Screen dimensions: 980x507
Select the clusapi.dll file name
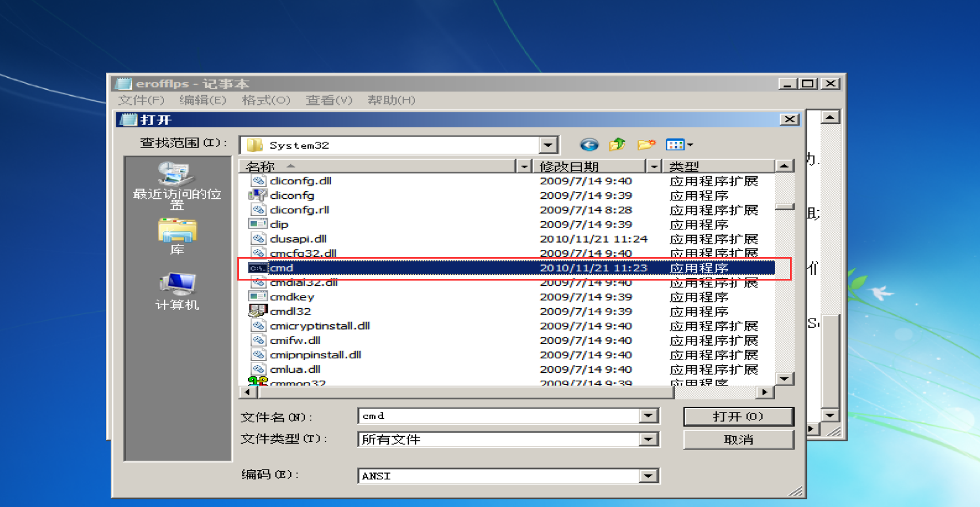[x=298, y=239]
